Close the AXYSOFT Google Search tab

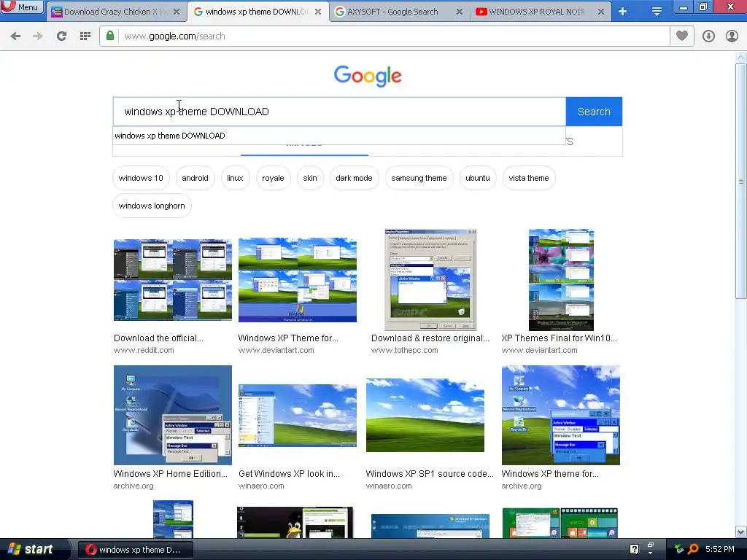pyautogui.click(x=460, y=12)
